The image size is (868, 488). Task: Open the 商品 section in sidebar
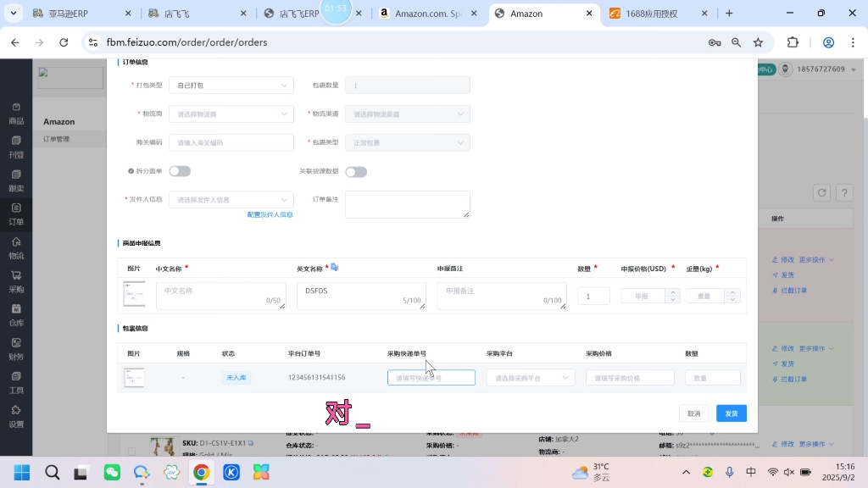(x=16, y=114)
